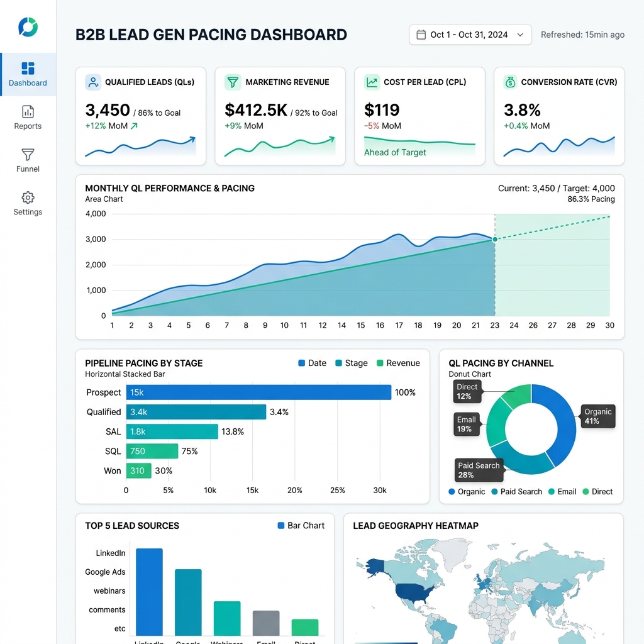This screenshot has width=644, height=644.
Task: Click the webinars axis label
Action: (109, 591)
